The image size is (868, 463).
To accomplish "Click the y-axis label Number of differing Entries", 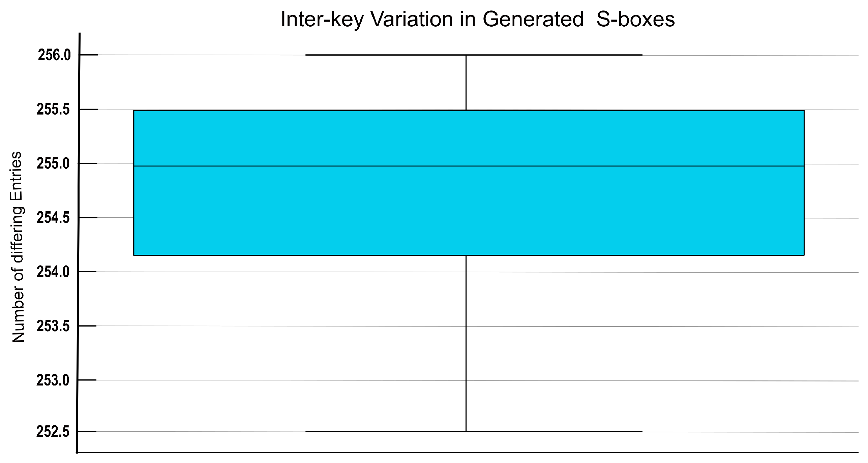I will (x=18, y=248).
